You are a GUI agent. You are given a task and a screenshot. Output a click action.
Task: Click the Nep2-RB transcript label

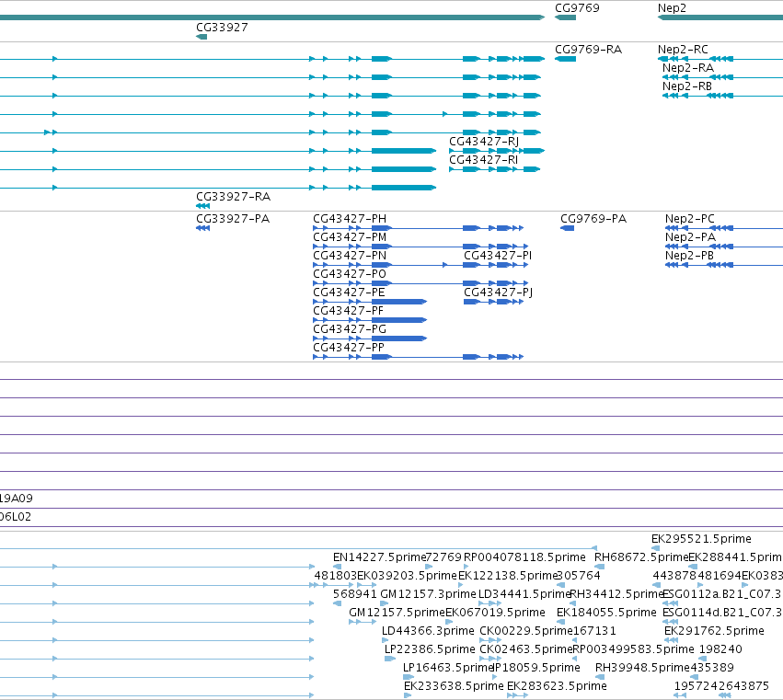tap(687, 86)
